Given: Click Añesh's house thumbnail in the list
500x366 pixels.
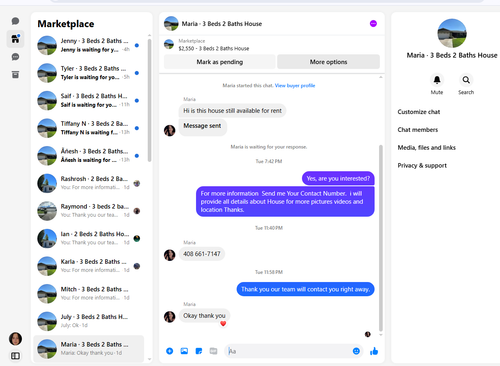Looking at the screenshot, I should coord(47,156).
